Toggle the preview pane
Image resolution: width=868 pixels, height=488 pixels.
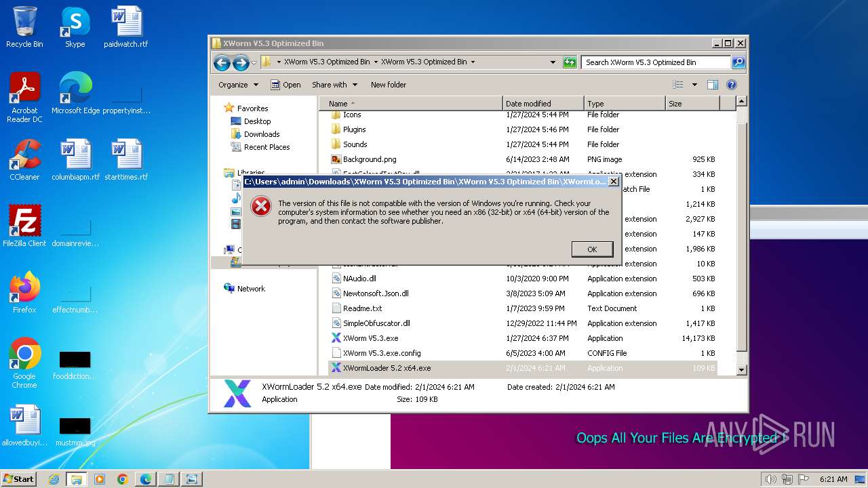[x=713, y=85]
